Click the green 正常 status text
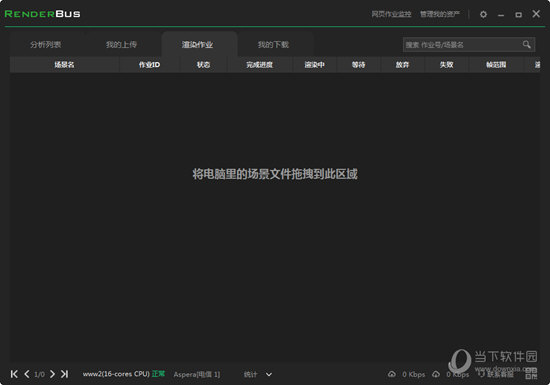This screenshot has width=550, height=385. coord(158,374)
